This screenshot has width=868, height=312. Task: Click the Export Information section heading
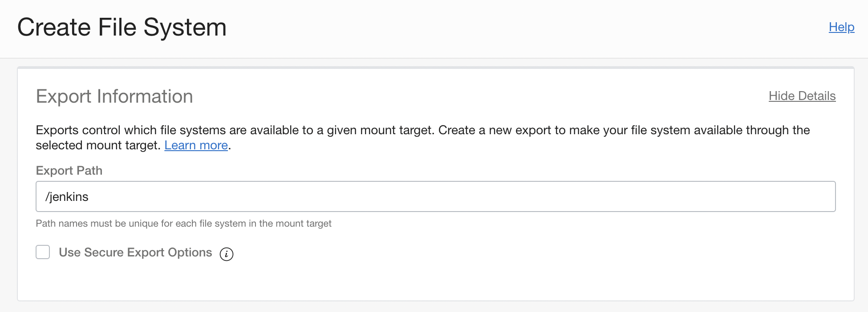(114, 96)
